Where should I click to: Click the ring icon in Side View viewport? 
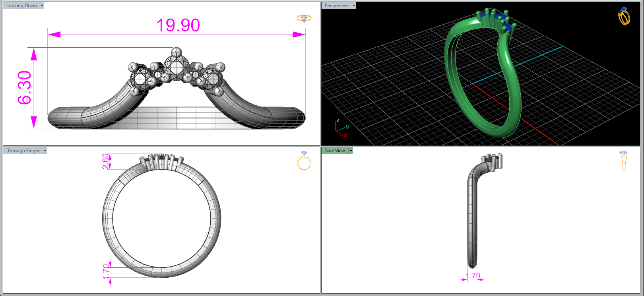click(623, 161)
